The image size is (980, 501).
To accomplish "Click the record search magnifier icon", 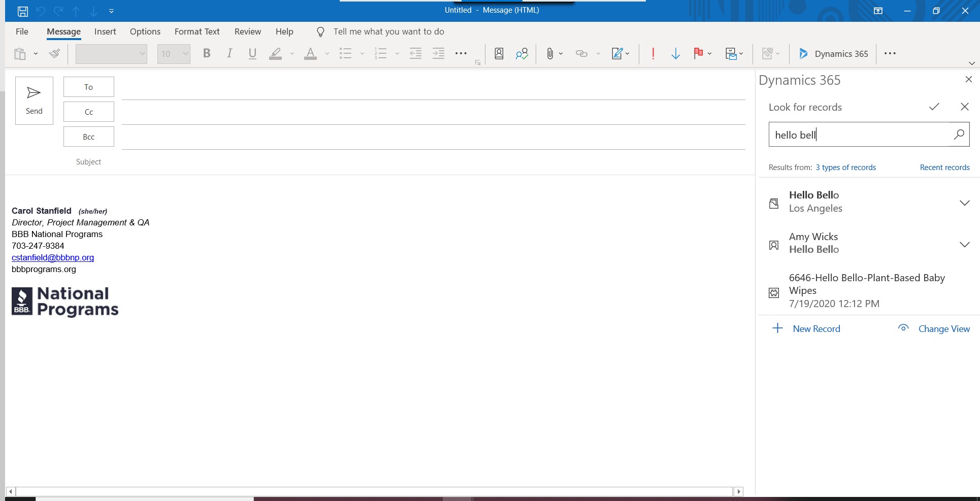I will [x=959, y=135].
